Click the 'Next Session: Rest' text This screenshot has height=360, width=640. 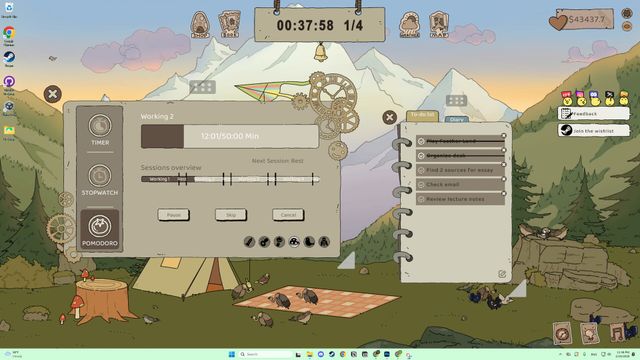(278, 161)
